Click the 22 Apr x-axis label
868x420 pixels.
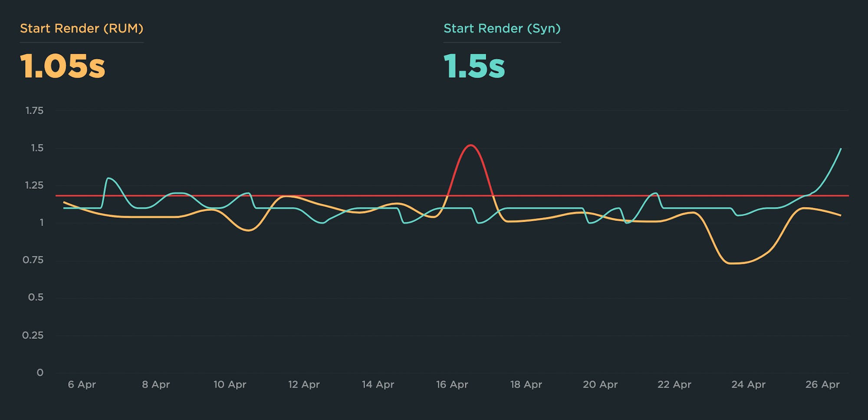coord(674,384)
